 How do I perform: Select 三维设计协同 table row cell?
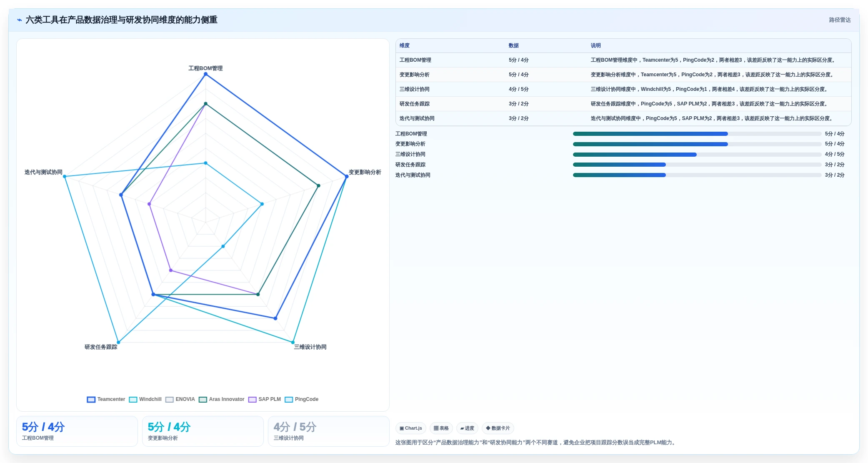click(x=415, y=89)
